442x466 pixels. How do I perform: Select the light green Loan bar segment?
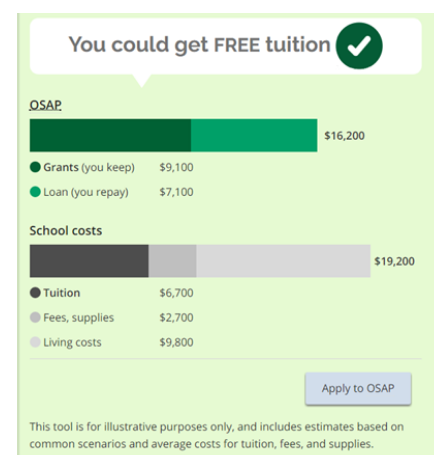(254, 135)
